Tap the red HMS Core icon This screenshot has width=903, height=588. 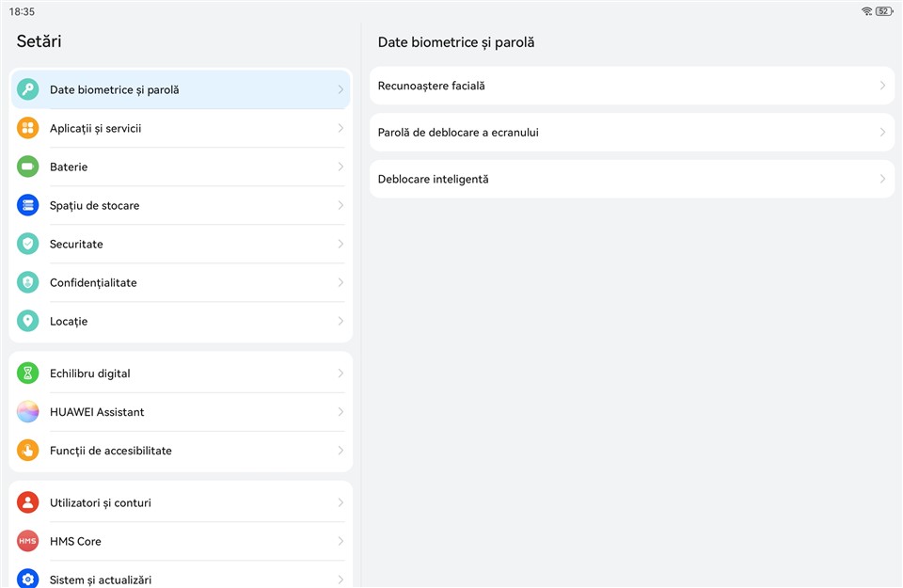point(28,541)
